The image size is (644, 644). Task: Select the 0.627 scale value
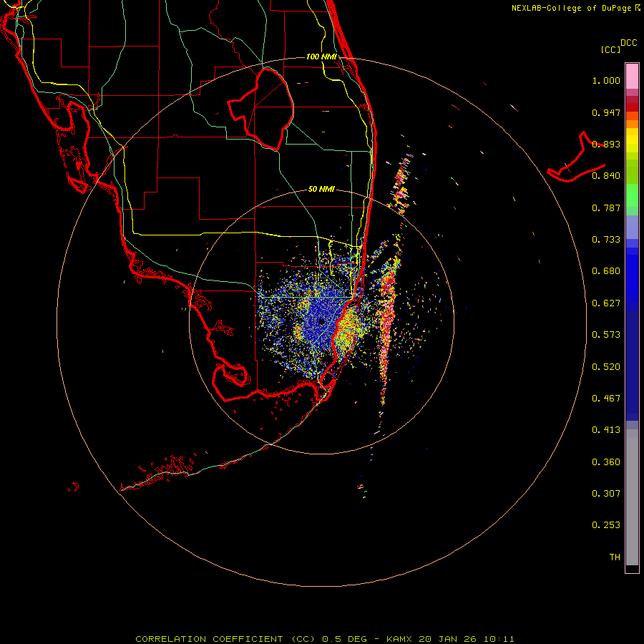[606, 303]
